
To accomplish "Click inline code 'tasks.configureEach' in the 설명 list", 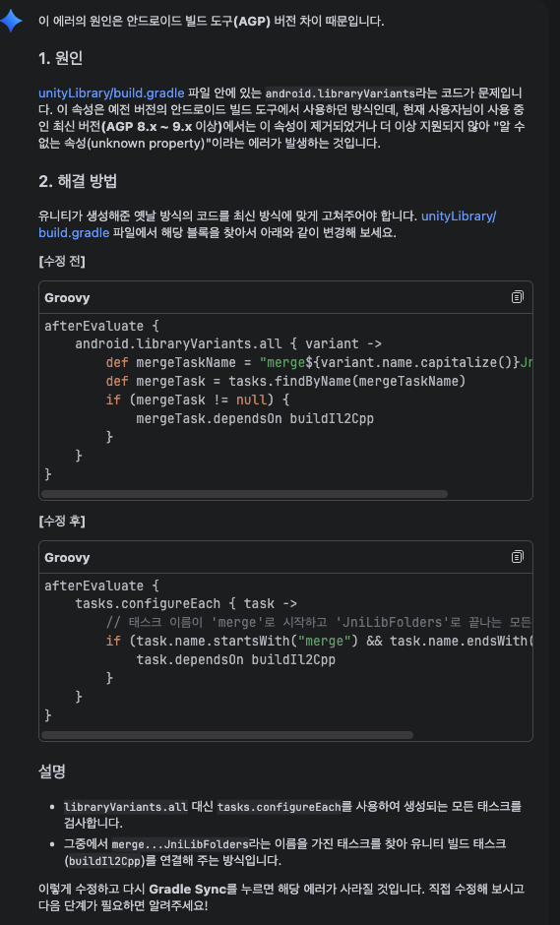I will pyautogui.click(x=280, y=807).
